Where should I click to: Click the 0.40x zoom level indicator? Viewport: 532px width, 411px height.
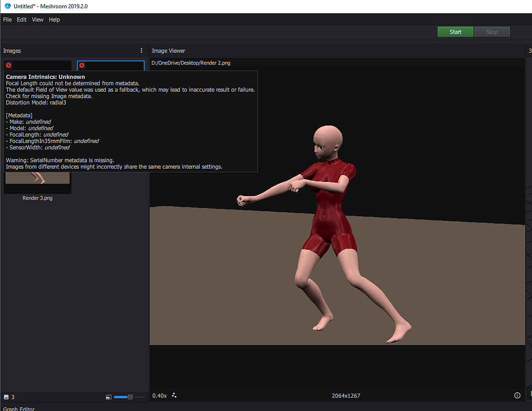pyautogui.click(x=159, y=395)
